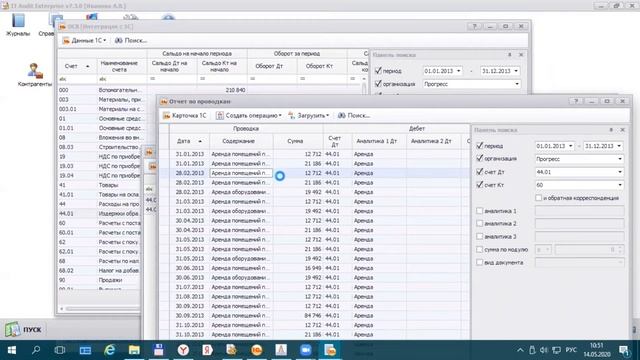Click Поиск in the Отчет по проводкам toolbar
The width and height of the screenshot is (640, 360).
pos(354,116)
